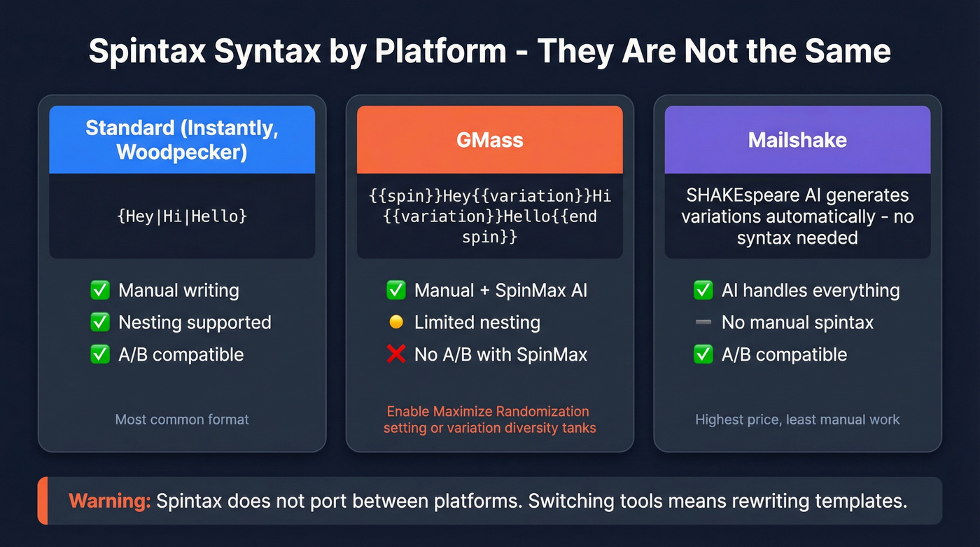Click the checkmark next to Nesting supported
Viewport: 980px width, 547px height.
(100, 322)
